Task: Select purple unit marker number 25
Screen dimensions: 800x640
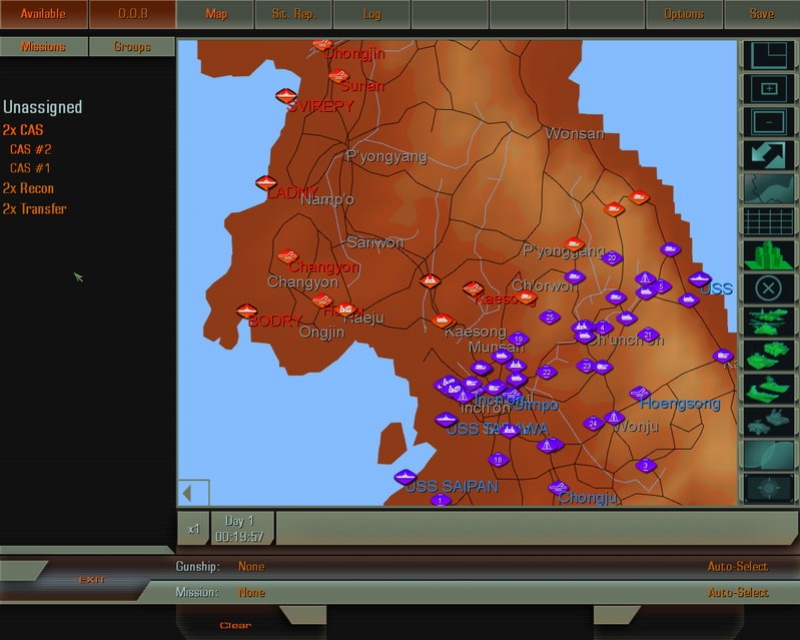Action: coord(549,317)
